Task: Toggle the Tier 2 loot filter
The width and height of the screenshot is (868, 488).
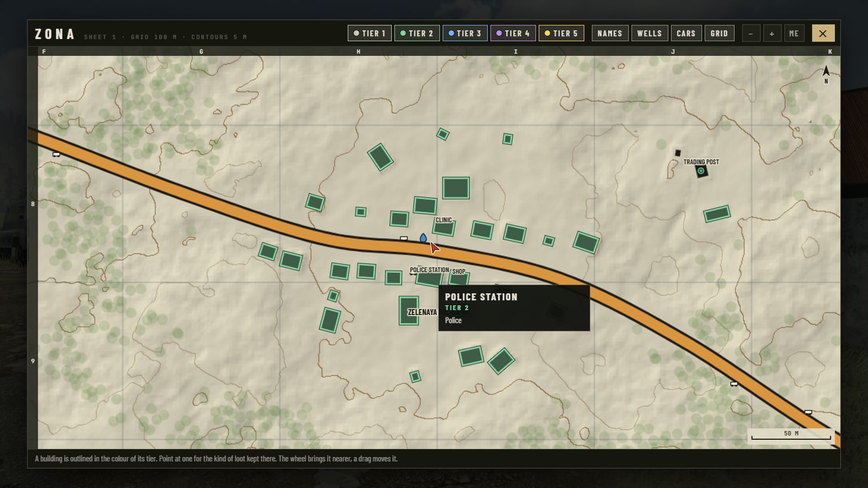Action: 417,33
